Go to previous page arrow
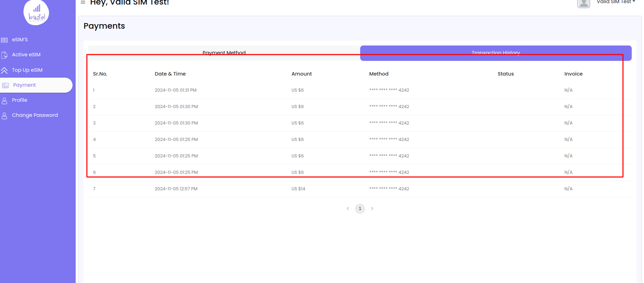The width and height of the screenshot is (644, 283). click(x=348, y=208)
